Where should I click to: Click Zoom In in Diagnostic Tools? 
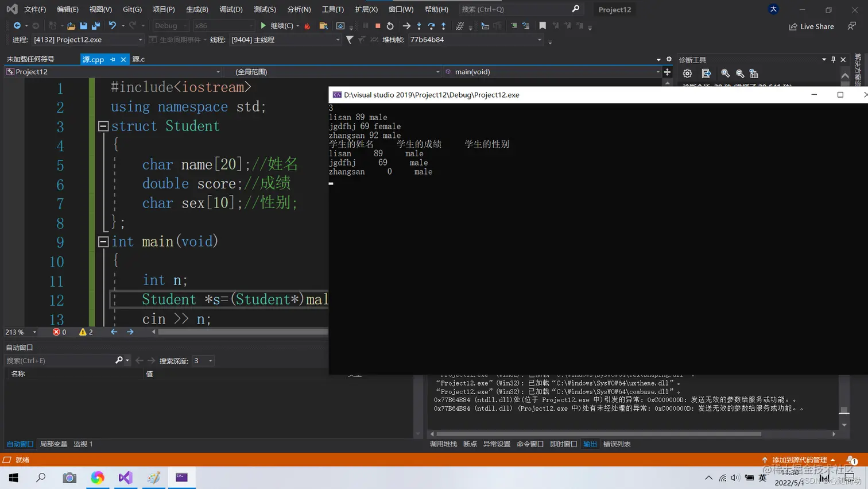(726, 74)
